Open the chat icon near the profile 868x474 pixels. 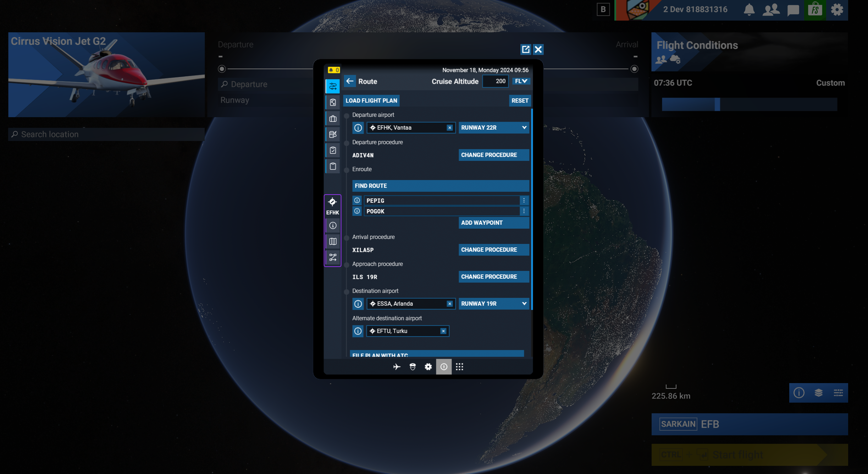tap(793, 10)
